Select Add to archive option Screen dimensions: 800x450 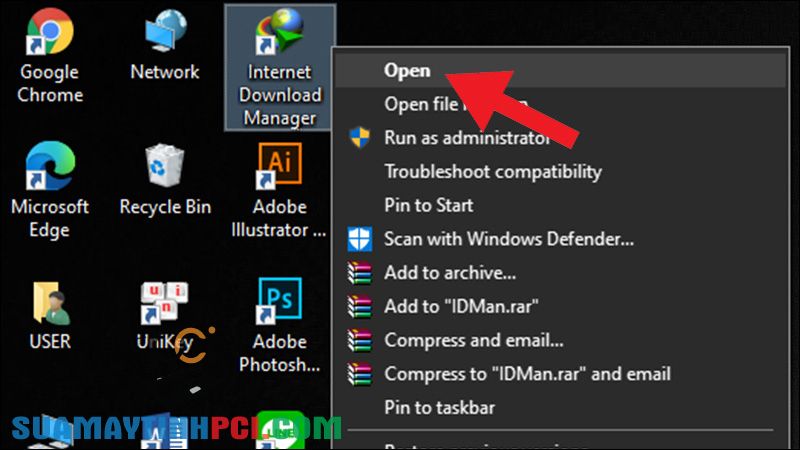click(x=450, y=273)
